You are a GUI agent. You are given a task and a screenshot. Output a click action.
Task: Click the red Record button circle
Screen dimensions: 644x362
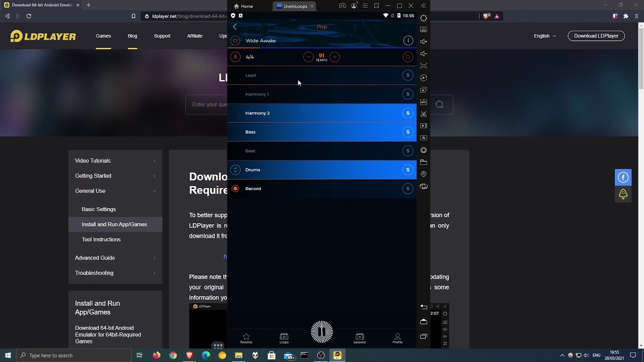(x=235, y=189)
